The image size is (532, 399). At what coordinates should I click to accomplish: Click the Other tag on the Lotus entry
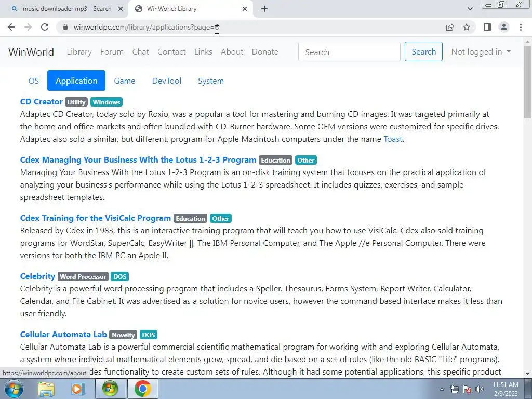(305, 161)
